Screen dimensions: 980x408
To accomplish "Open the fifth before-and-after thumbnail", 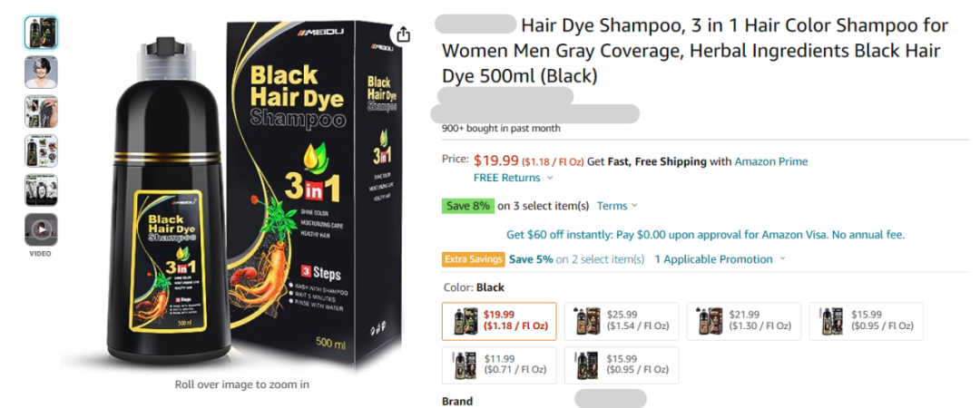I will coord(41,190).
